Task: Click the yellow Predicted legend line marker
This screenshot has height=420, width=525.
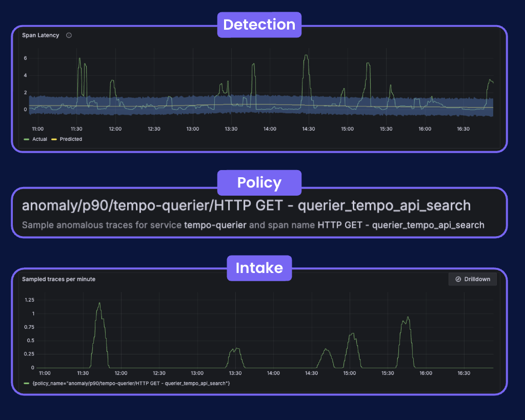Action: [54, 139]
